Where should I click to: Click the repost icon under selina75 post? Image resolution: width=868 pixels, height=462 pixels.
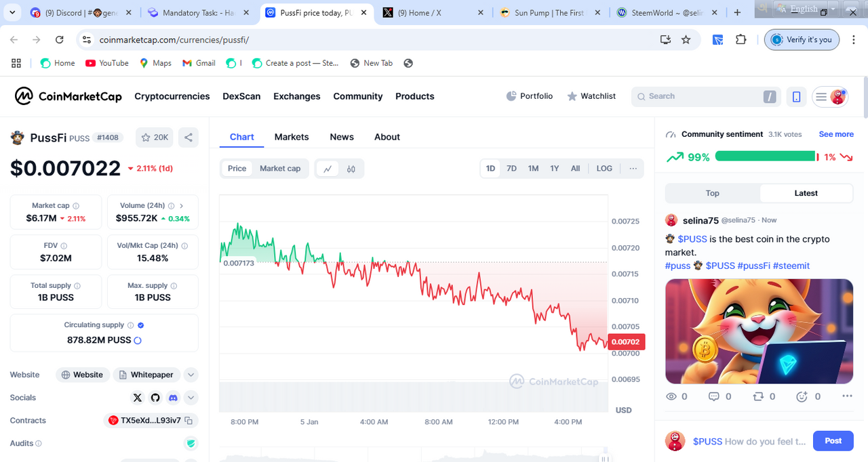758,396
